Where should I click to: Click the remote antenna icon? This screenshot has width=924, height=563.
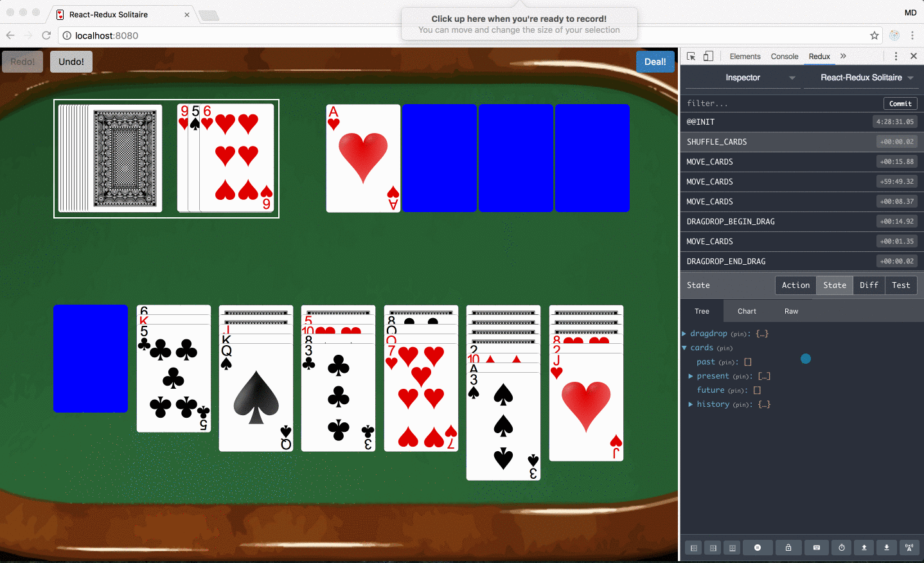coord(909,548)
